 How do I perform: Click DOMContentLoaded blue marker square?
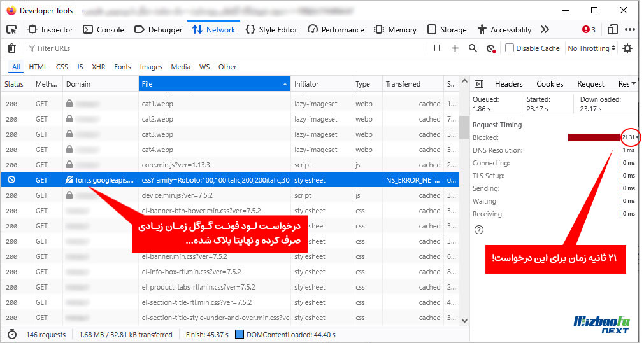tap(240, 334)
